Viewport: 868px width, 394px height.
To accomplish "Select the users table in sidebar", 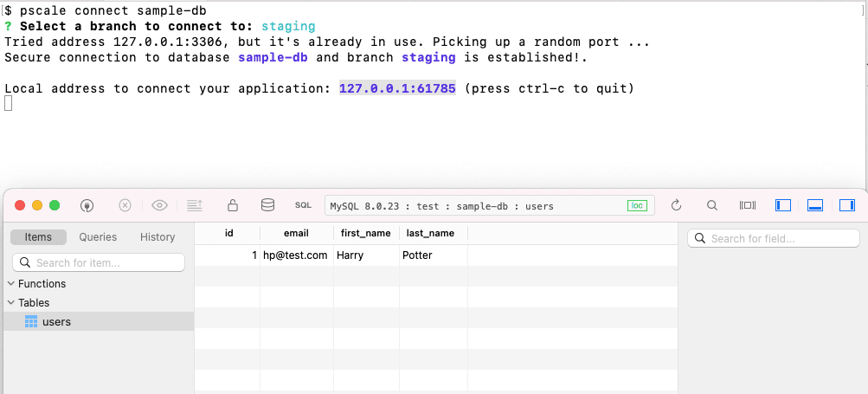I will (x=56, y=322).
